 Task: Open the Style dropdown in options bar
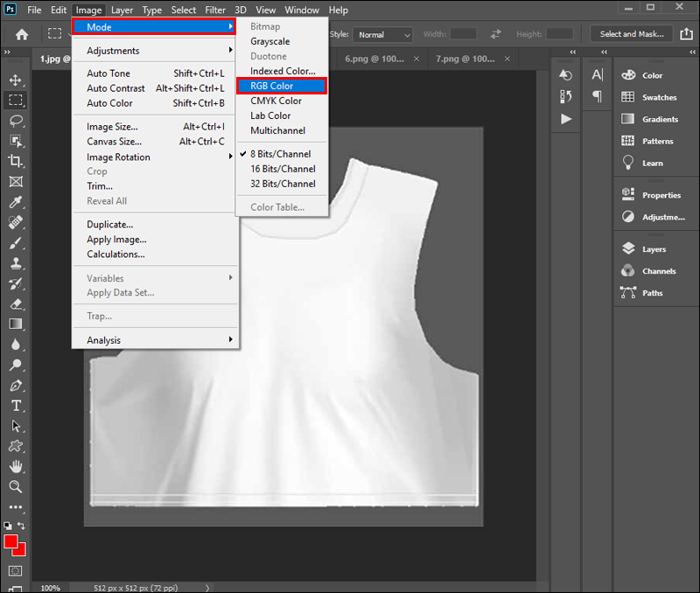click(x=382, y=35)
